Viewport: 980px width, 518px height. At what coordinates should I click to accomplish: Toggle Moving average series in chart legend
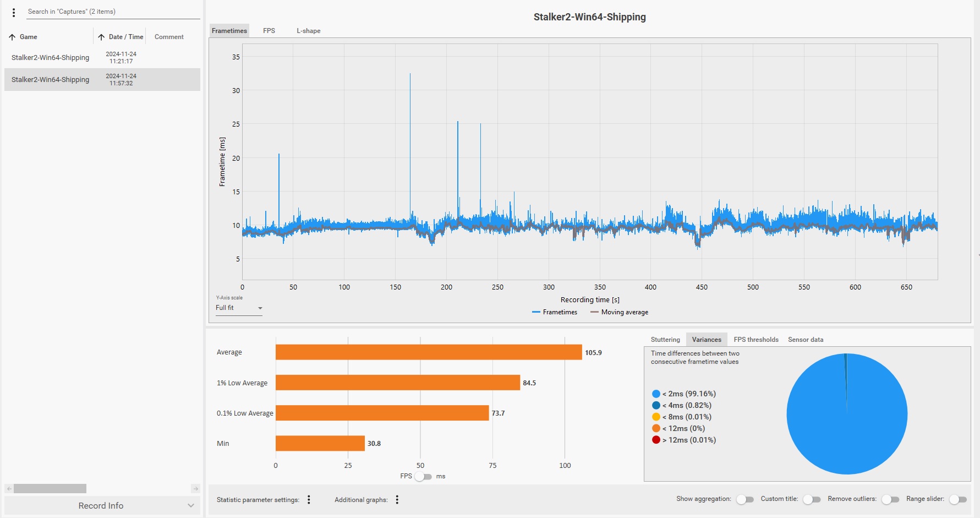pyautogui.click(x=619, y=312)
